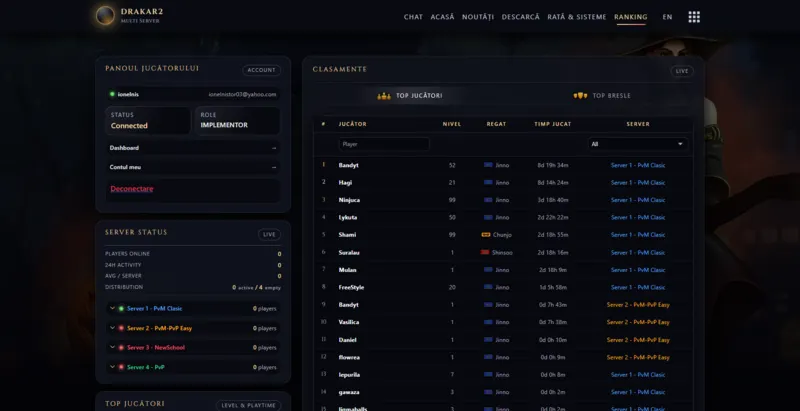This screenshot has height=411, width=800.
Task: Click Server 2 link in Daniel row
Action: tap(638, 340)
